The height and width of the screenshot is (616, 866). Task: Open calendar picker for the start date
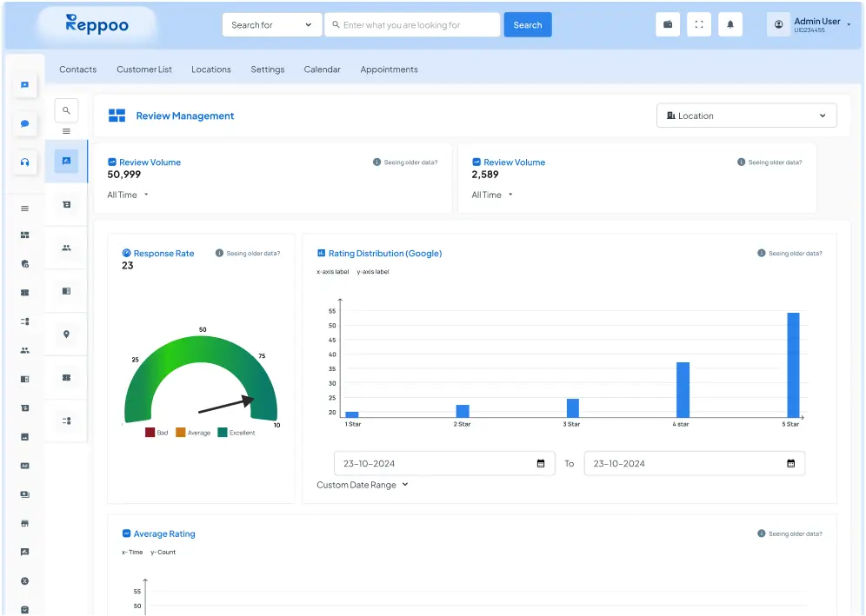pos(541,464)
